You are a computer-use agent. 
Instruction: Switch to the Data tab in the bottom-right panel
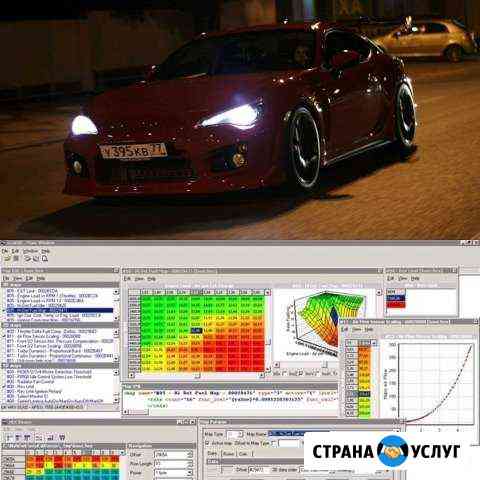point(212,454)
